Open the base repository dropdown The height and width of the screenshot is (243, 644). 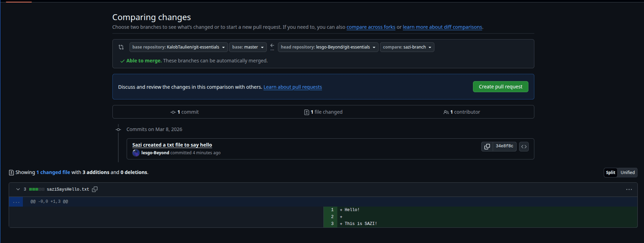point(179,47)
